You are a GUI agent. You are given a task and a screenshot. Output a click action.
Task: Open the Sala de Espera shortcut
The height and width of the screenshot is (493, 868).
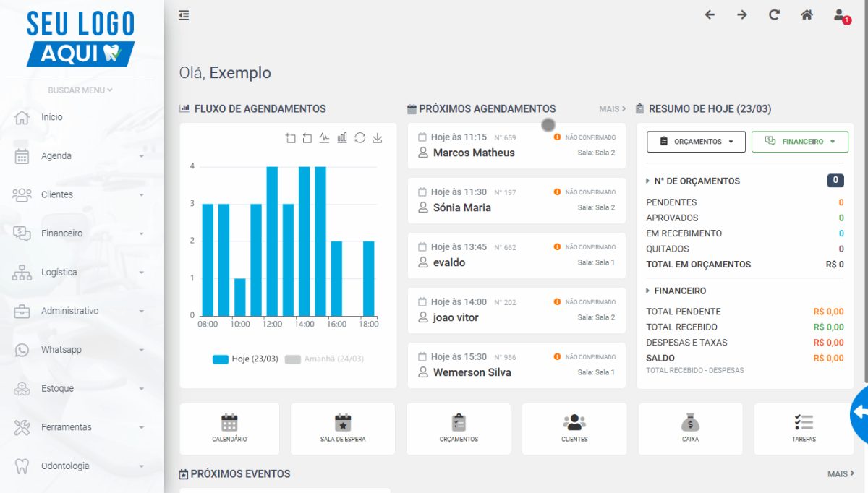tap(343, 429)
